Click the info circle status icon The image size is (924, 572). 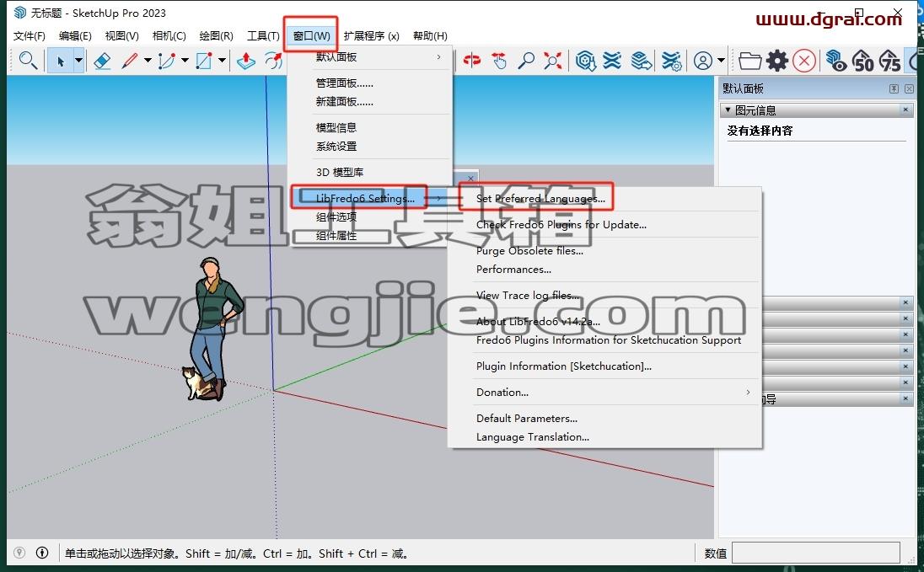[42, 553]
